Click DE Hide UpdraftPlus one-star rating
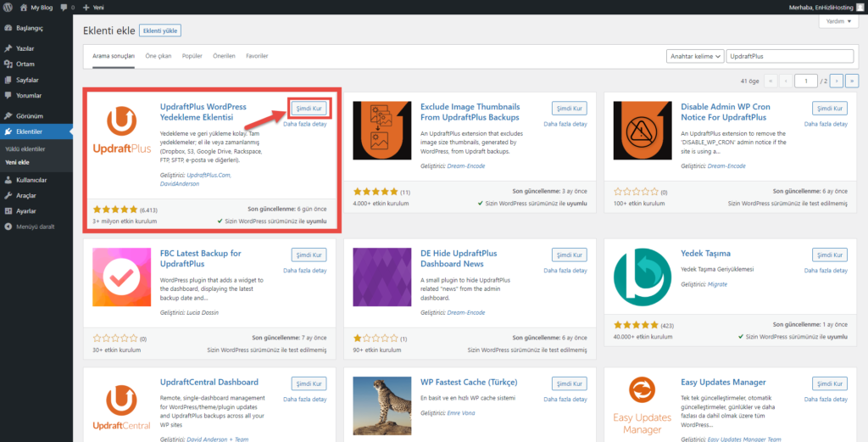Screen dimensions: 868x442 coord(376,338)
